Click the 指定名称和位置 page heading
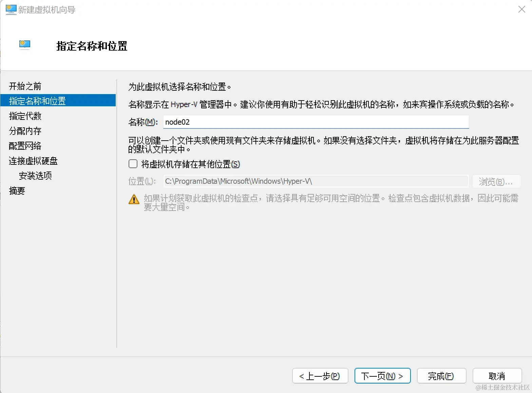Viewport: 532px width, 393px height. click(x=92, y=46)
